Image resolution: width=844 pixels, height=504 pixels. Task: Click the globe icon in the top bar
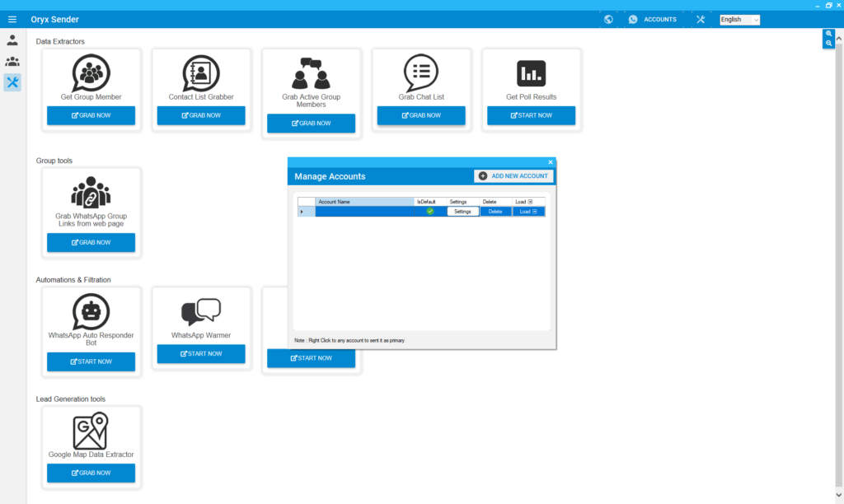tap(608, 20)
